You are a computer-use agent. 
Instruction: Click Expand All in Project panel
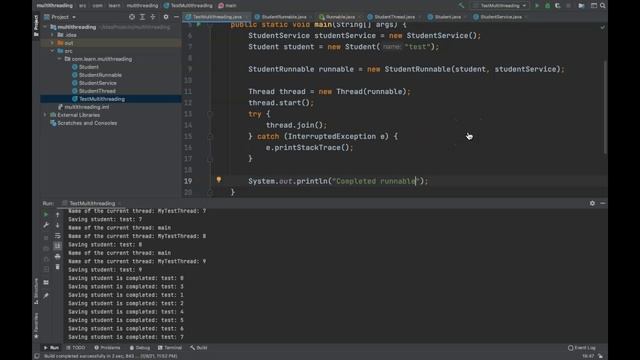coord(142,17)
